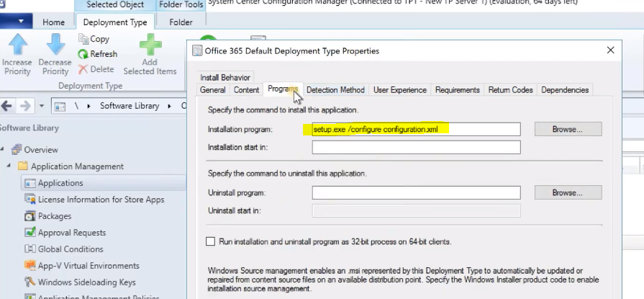Collapse the Overview tree node
The width and height of the screenshot is (644, 299).
(4, 150)
